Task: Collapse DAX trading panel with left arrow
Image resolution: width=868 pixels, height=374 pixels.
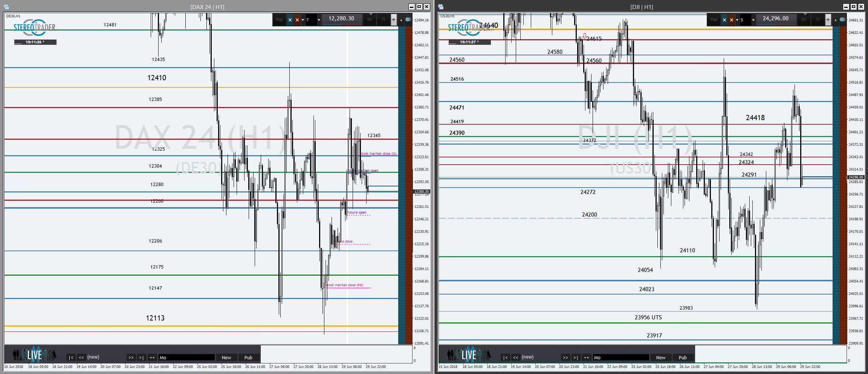Action: tap(401, 20)
